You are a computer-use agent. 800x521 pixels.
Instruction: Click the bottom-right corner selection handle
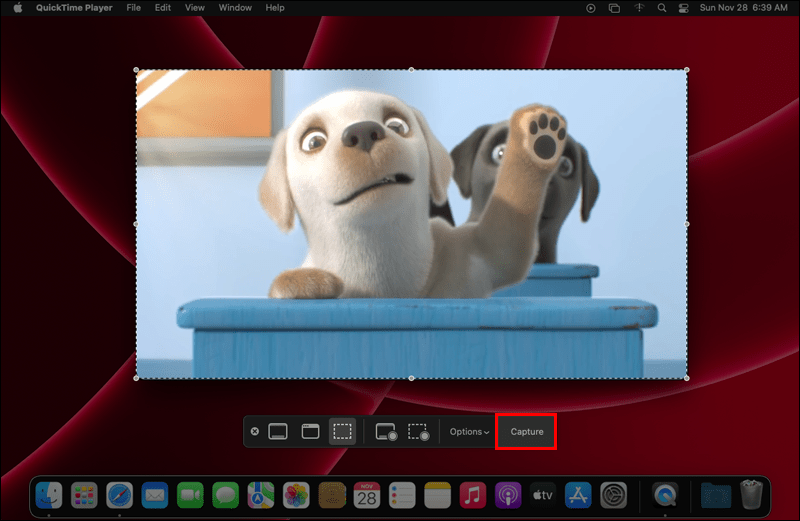687,378
